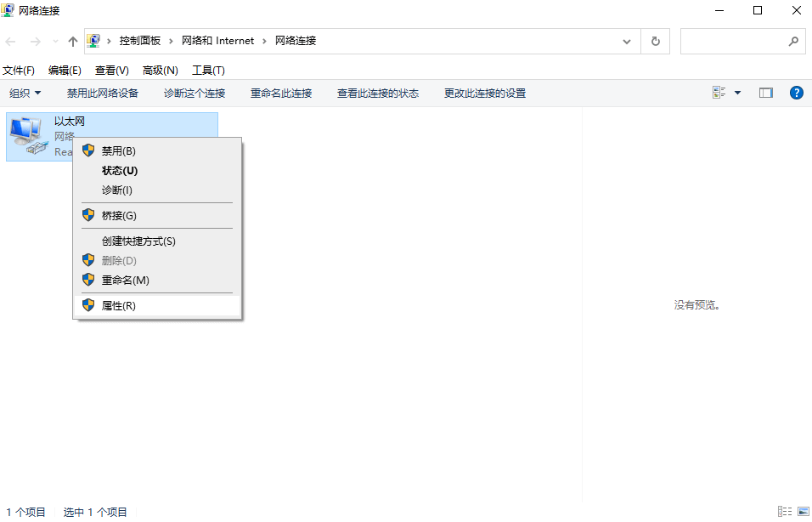Screen dimensions: 812x522
Task: Click the refresh icon in the address bar
Action: tap(655, 40)
